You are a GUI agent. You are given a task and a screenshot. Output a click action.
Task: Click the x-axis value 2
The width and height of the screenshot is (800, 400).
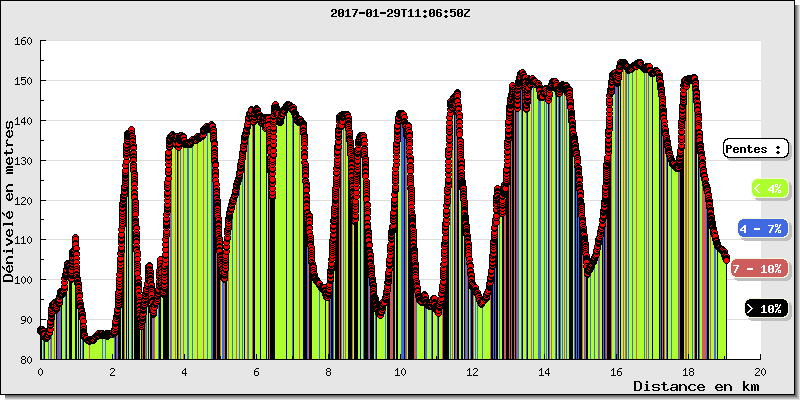tap(112, 372)
